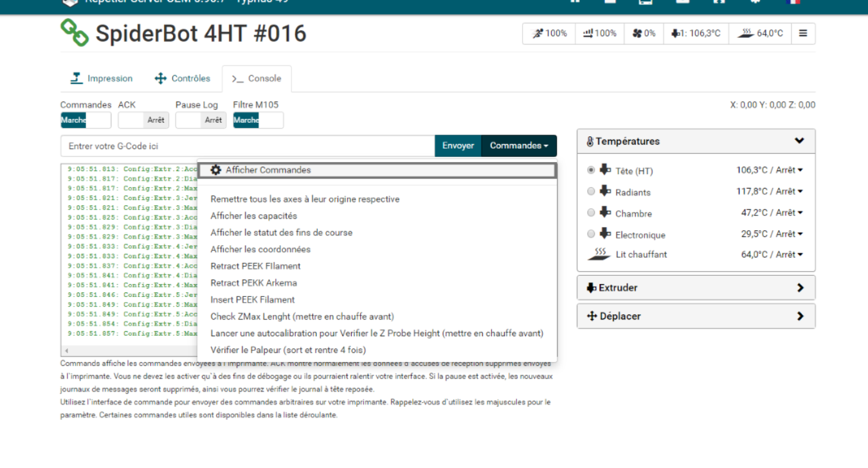Click the extruder icon beside Electronique
Image resolution: width=868 pixels, height=468 pixels.
pos(605,234)
